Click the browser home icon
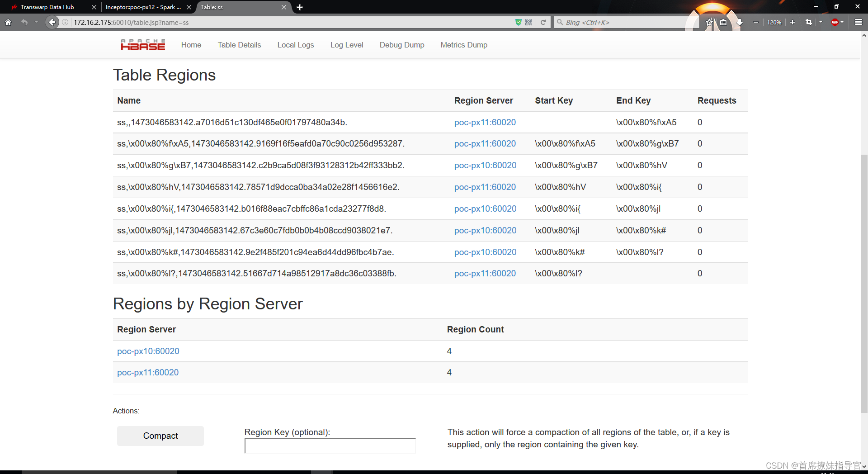Viewport: 868px width, 474px height. [x=8, y=22]
